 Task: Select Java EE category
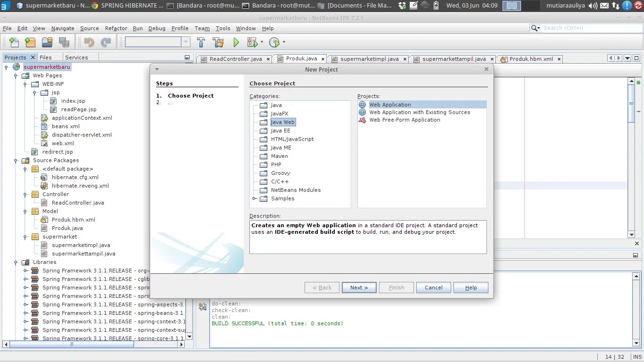(x=281, y=131)
